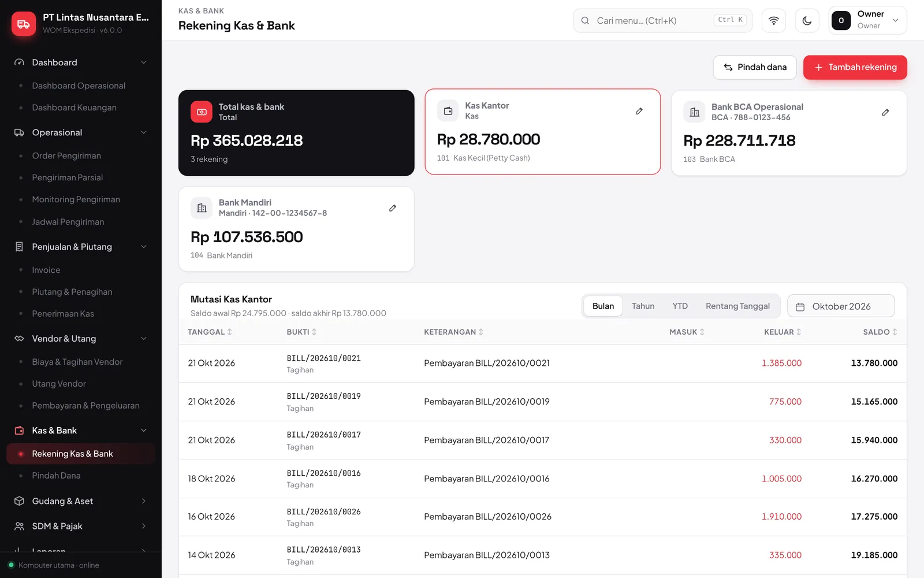
Task: Collapse Vendor & Utang section
Action: tap(81, 339)
